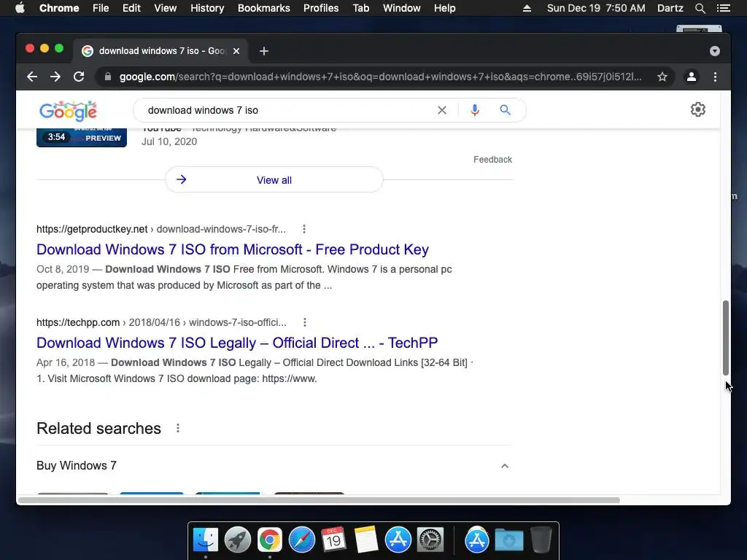Click the date and time in menu bar
This screenshot has width=747, height=560.
(x=596, y=8)
